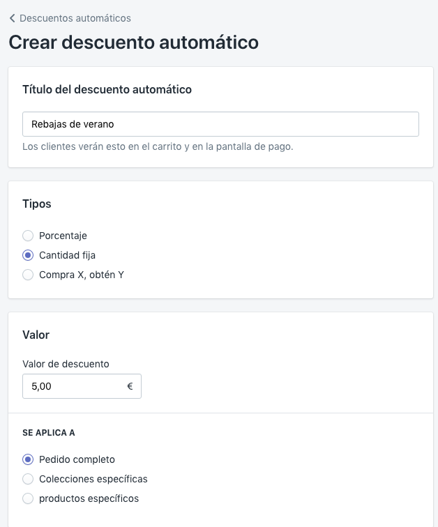This screenshot has height=527, width=438.
Task: Select the Cantidad fija radio button
Action: pos(28,255)
